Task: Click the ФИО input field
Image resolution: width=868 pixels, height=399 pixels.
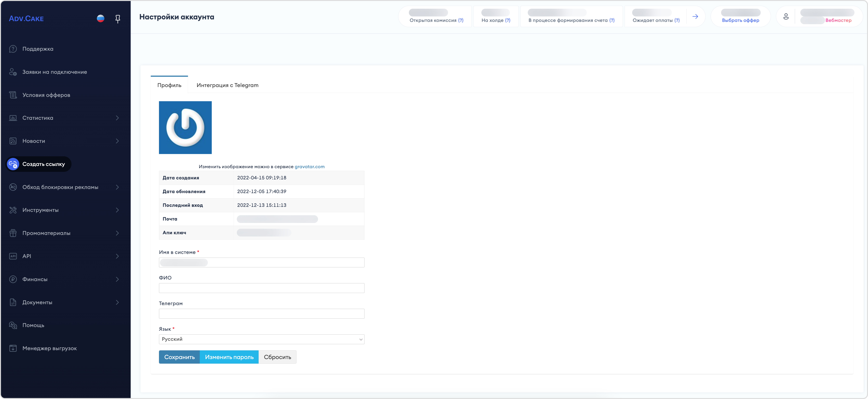Action: (261, 288)
